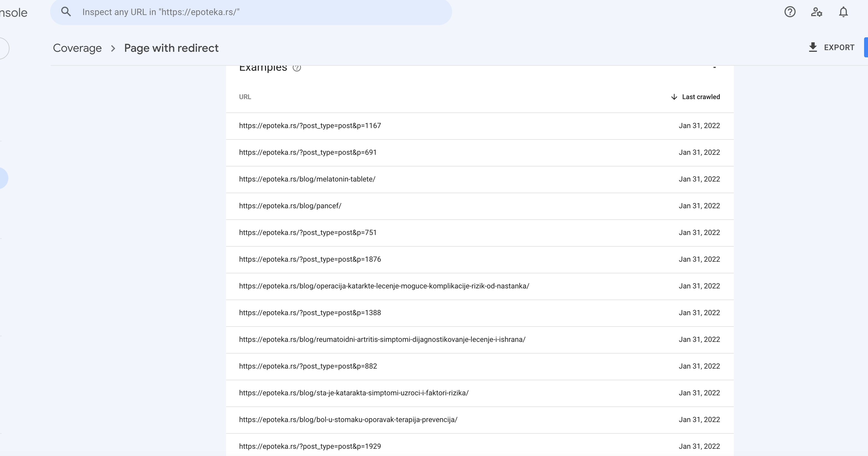
Task: Open the sta-je-katarakta URL row
Action: pyautogui.click(x=480, y=393)
